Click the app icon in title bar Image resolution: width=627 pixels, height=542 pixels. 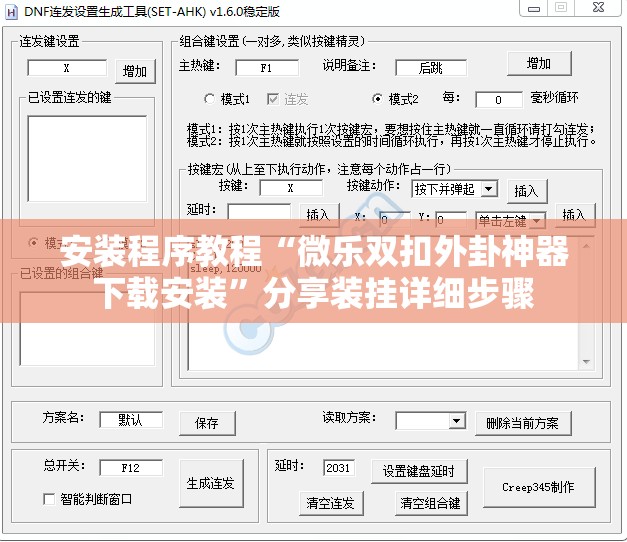coord(11,12)
